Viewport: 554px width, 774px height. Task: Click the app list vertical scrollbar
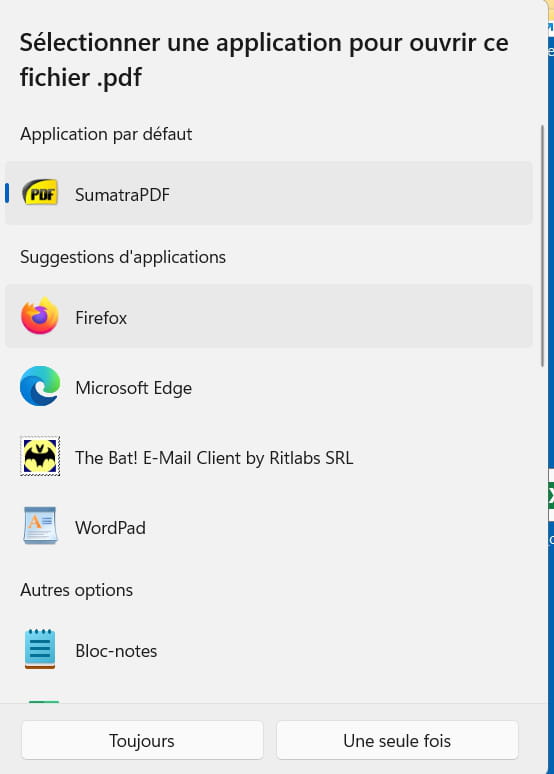pyautogui.click(x=542, y=246)
